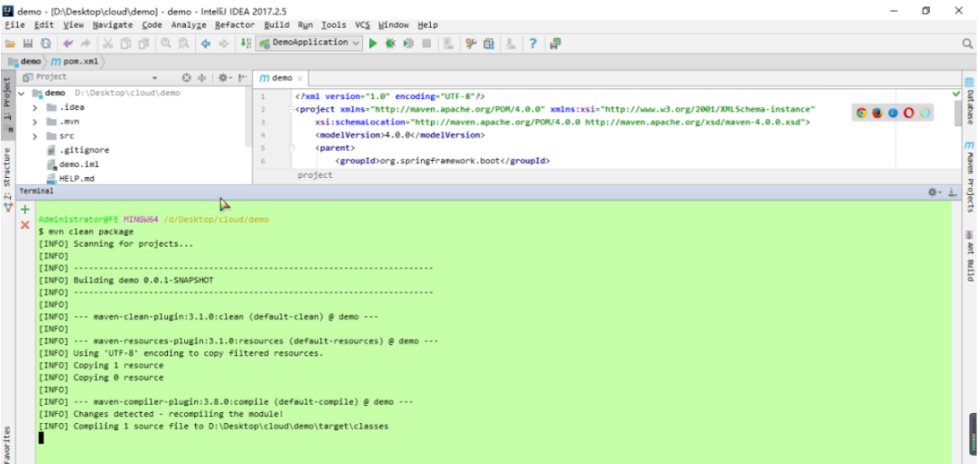Navigate back with the blue left arrow

pyautogui.click(x=206, y=44)
